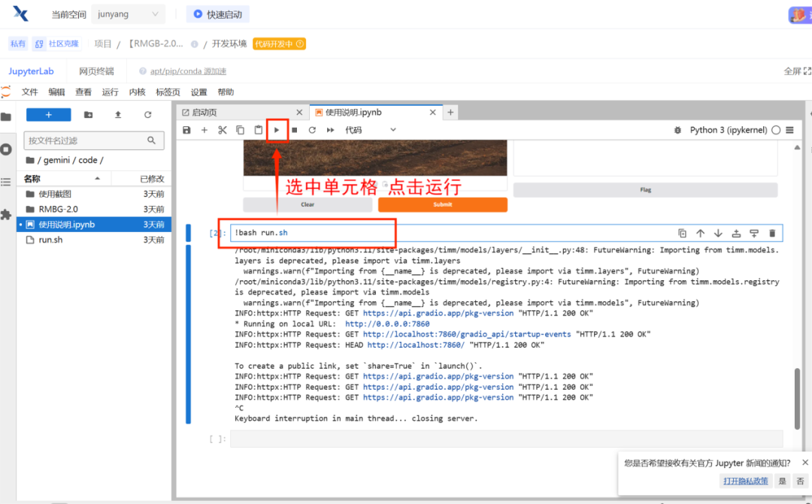The width and height of the screenshot is (812, 504).
Task: Open the extension manager puzzle icon
Action: (6, 215)
